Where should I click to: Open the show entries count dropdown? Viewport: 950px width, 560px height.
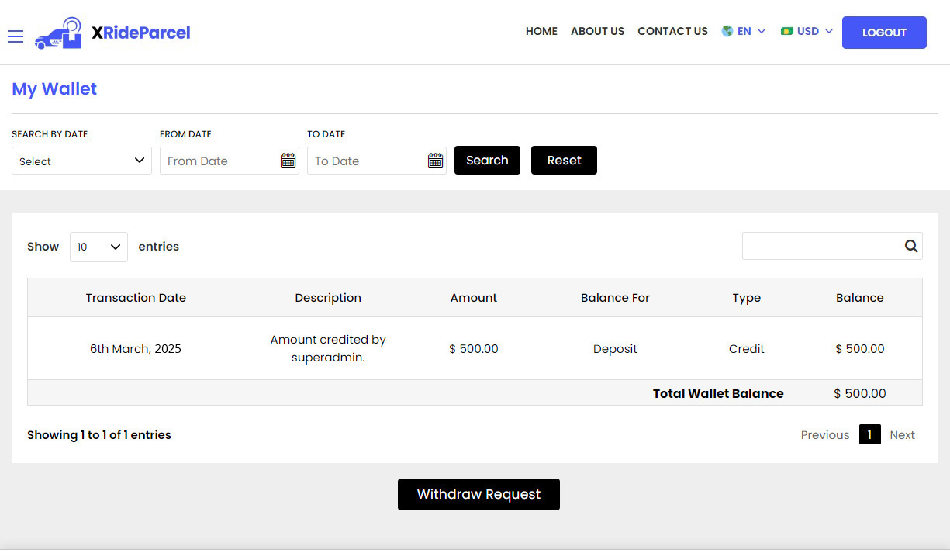[x=98, y=247]
